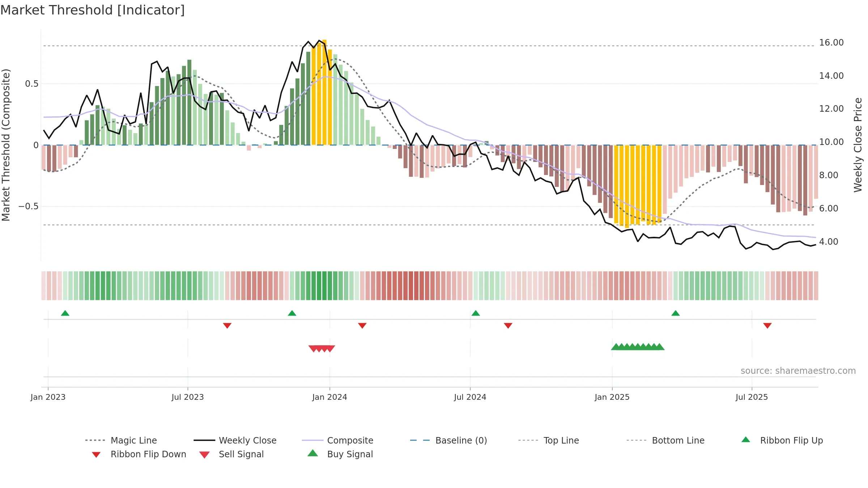868x488 pixels.
Task: Toggle the Ribbon Flip Down legend entry
Action: (x=139, y=454)
